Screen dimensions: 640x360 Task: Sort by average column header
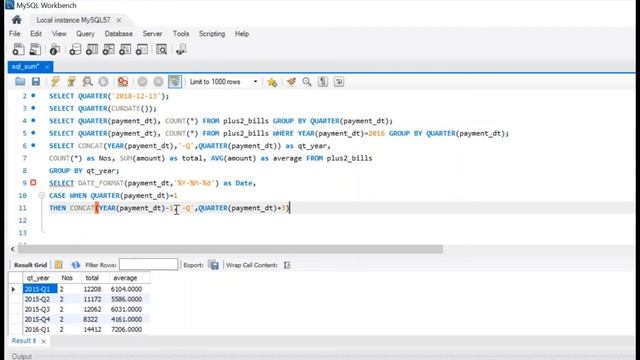point(125,278)
